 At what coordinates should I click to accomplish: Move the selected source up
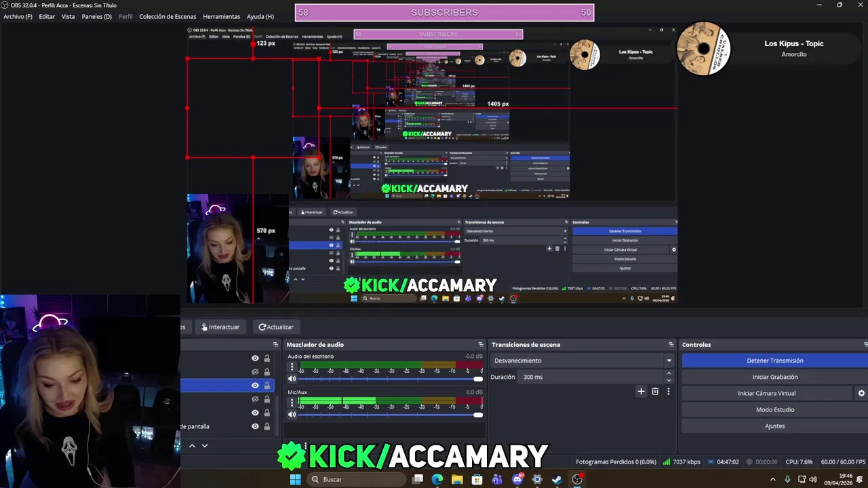pyautogui.click(x=192, y=445)
